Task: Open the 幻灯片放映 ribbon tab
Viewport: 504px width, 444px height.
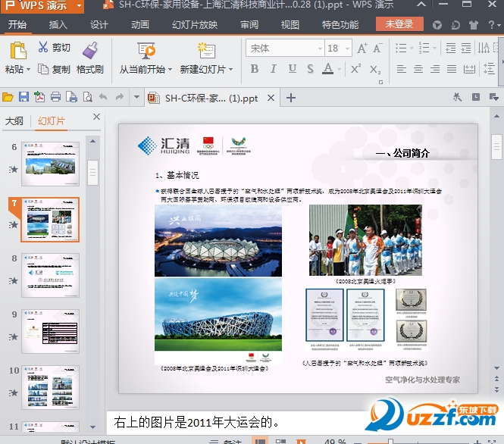Action: tap(195, 25)
